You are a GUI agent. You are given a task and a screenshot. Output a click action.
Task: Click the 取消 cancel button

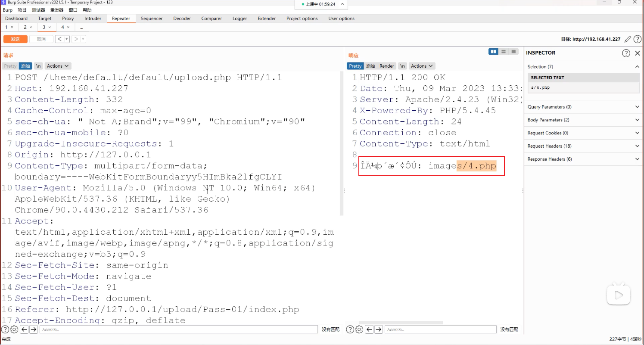click(x=41, y=39)
